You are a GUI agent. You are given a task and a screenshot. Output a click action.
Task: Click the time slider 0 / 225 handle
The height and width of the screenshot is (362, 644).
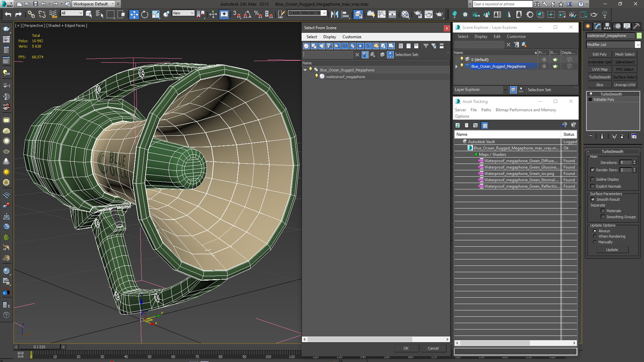point(39,347)
